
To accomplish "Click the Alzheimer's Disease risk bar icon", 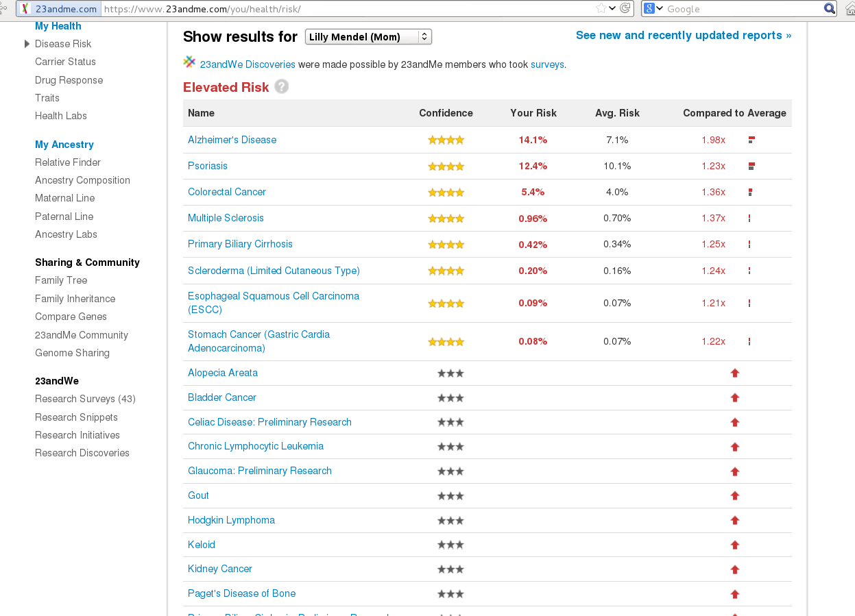I will [751, 140].
